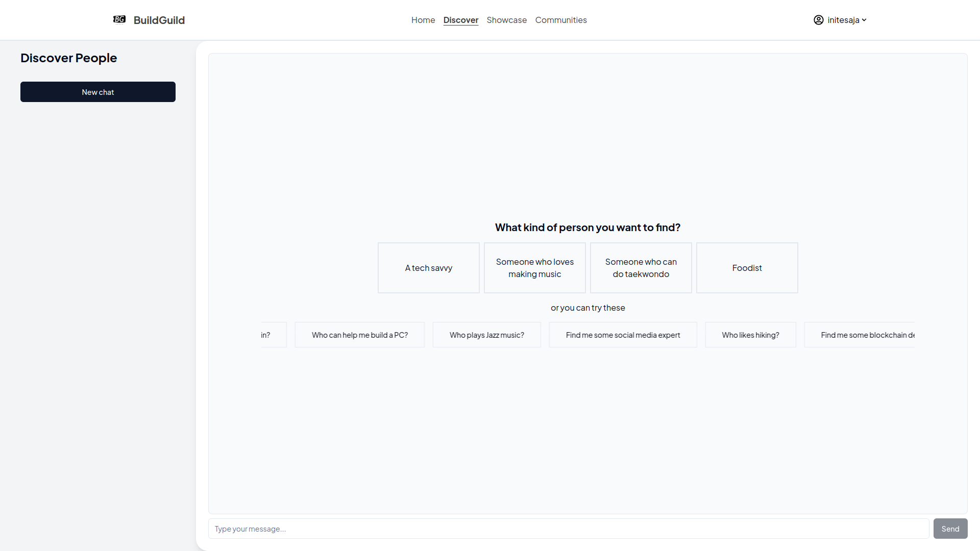Screen dimensions: 980x551
Task: Click the Who likes hiking? chip
Action: pos(750,335)
